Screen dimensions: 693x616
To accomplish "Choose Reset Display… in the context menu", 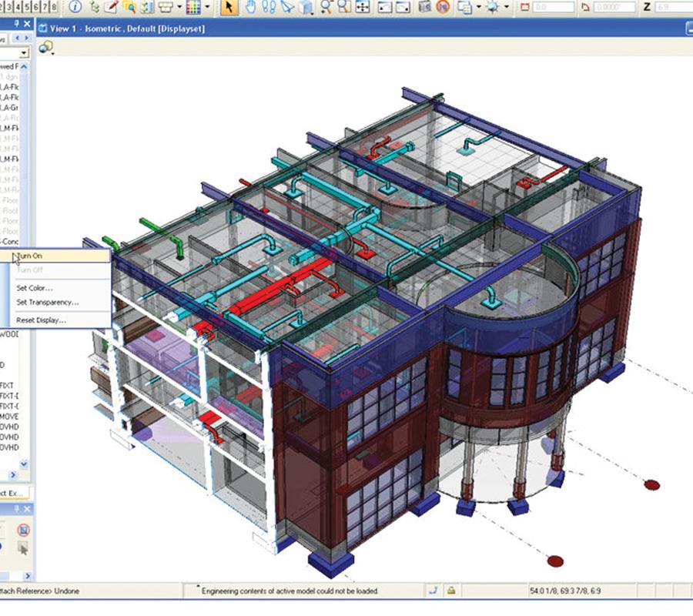I will [x=42, y=320].
